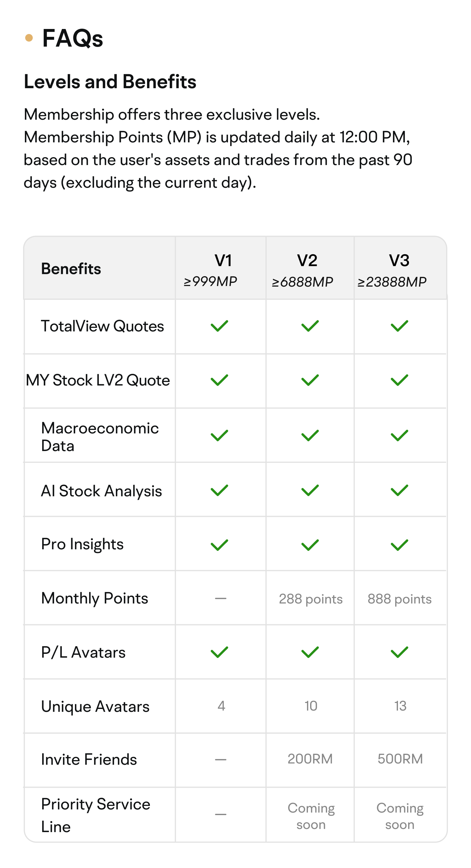Select the V1 ≥999MP column header
471x868 pixels.
click(x=221, y=268)
